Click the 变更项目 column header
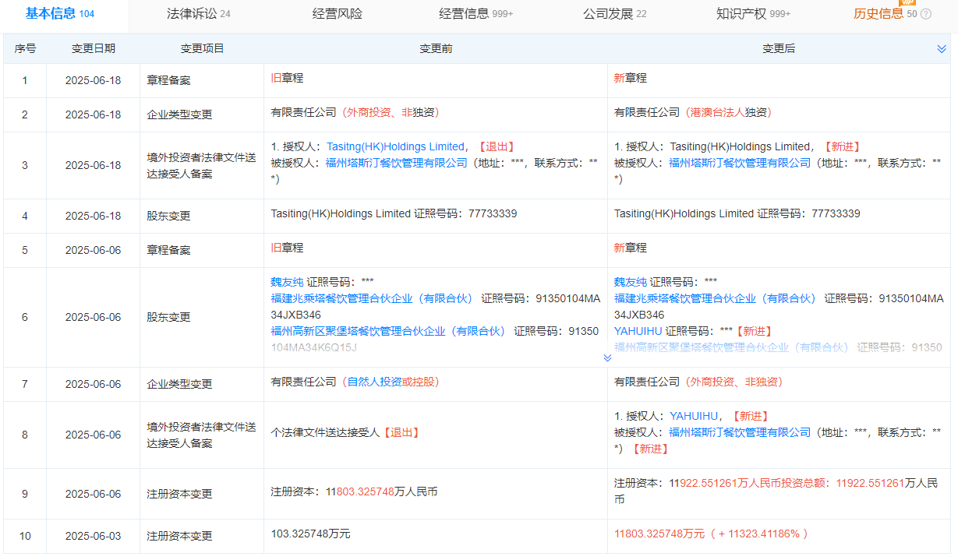The image size is (958, 560). [202, 48]
